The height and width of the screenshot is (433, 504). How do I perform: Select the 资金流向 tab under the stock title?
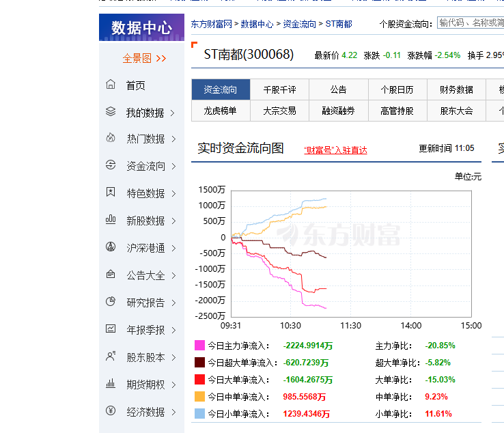(x=221, y=89)
